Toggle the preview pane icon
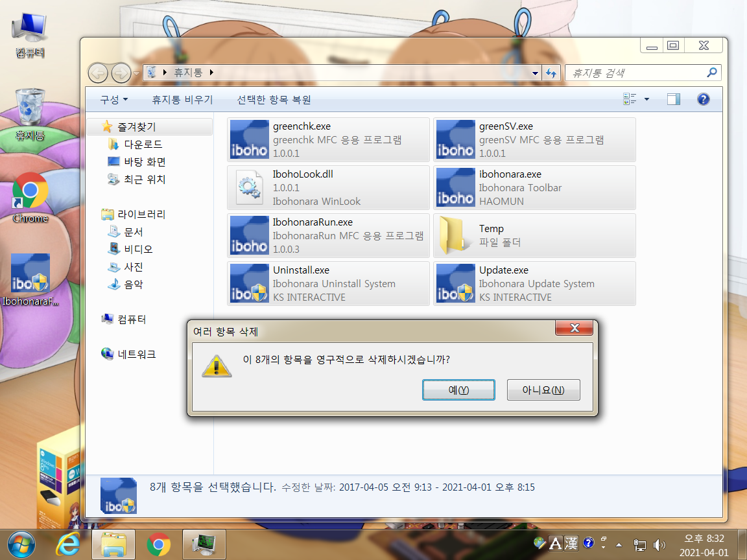Image resolution: width=747 pixels, height=560 pixels. pos(674,99)
